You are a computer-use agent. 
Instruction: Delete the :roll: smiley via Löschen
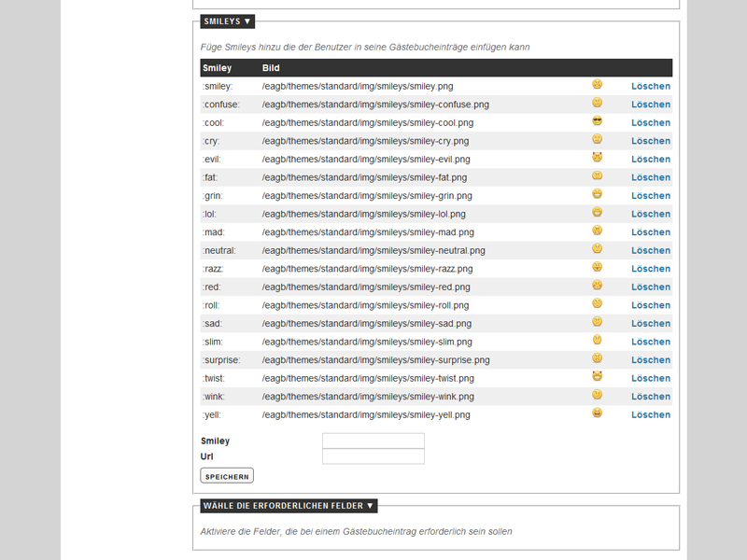[651, 305]
